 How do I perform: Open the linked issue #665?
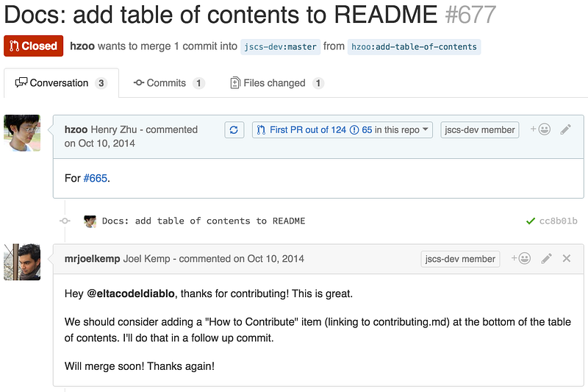coord(96,178)
